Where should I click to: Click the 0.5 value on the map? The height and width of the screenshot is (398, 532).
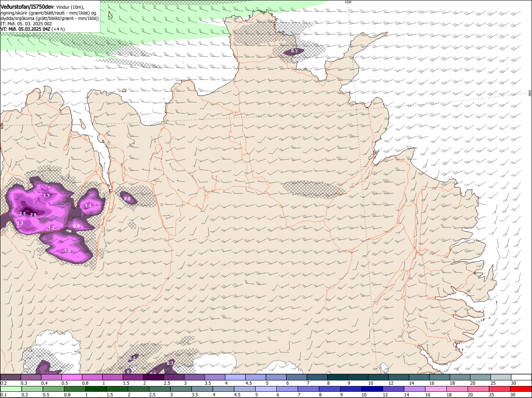[x=127, y=199]
